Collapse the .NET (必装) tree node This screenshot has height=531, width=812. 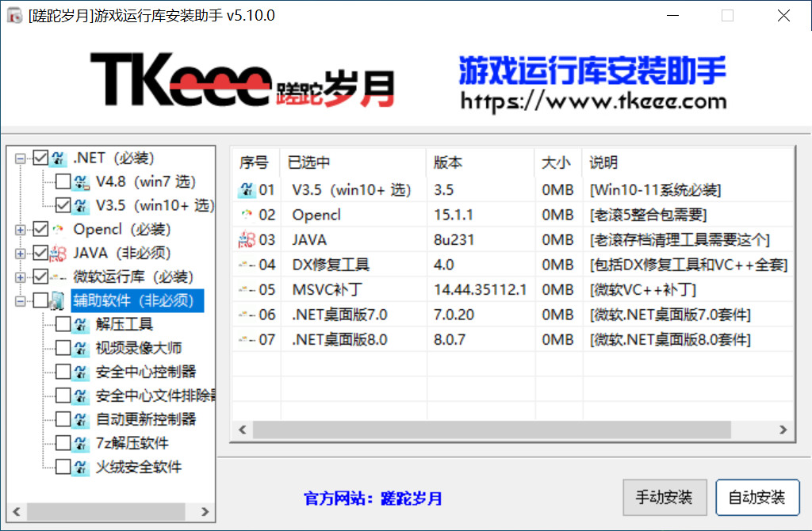pos(20,159)
